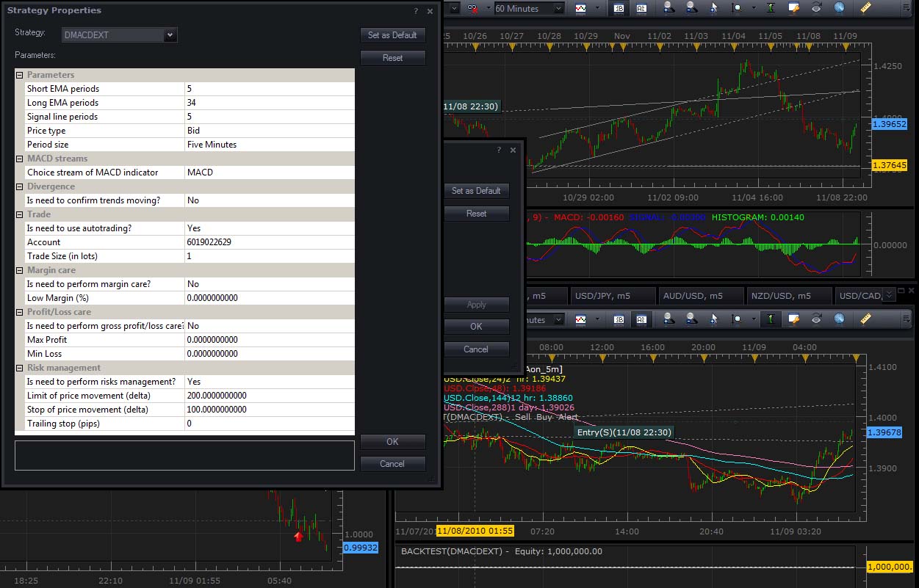Viewport: 919px width, 588px height.
Task: Select the cursor tool in lower chart toolbar
Action: click(x=714, y=319)
